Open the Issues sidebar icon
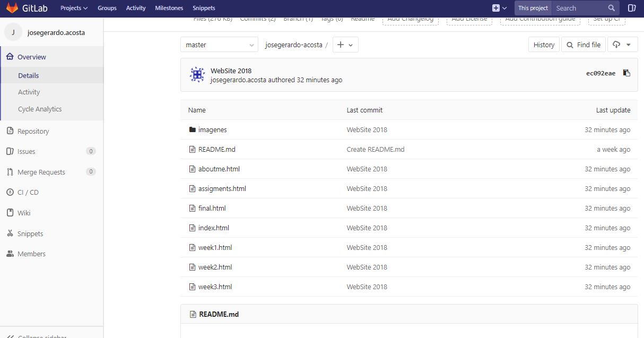The height and width of the screenshot is (338, 644). point(10,151)
